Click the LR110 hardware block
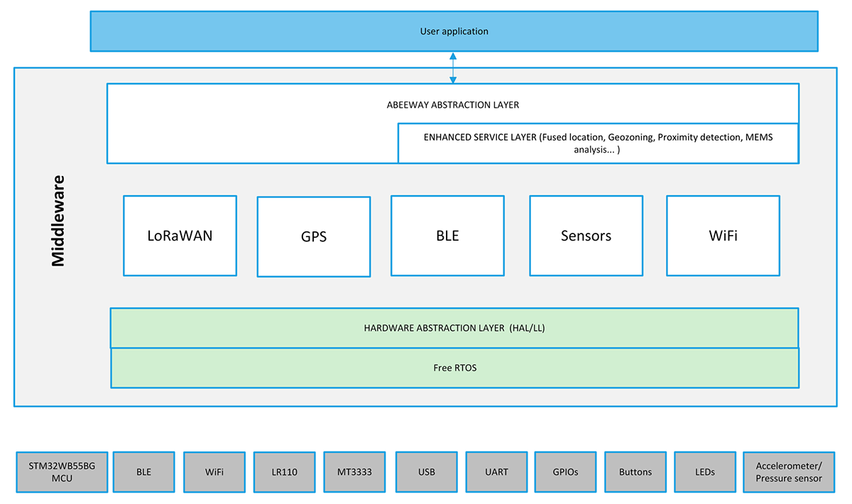 (x=284, y=471)
